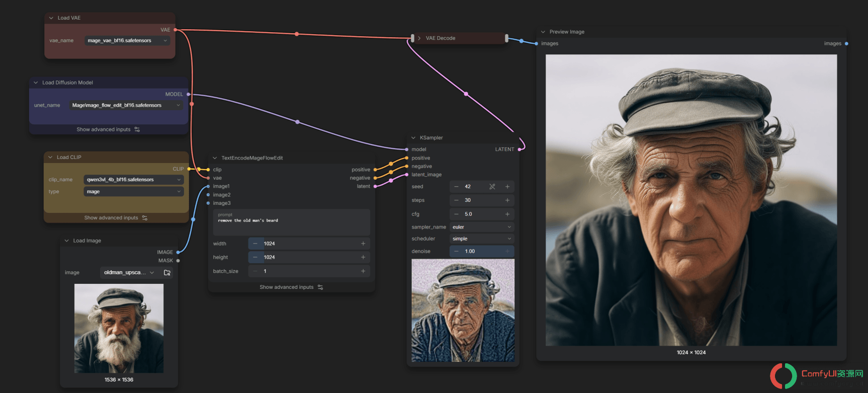The image size is (868, 393).
Task: Open the vae_name dropdown
Action: click(x=127, y=41)
